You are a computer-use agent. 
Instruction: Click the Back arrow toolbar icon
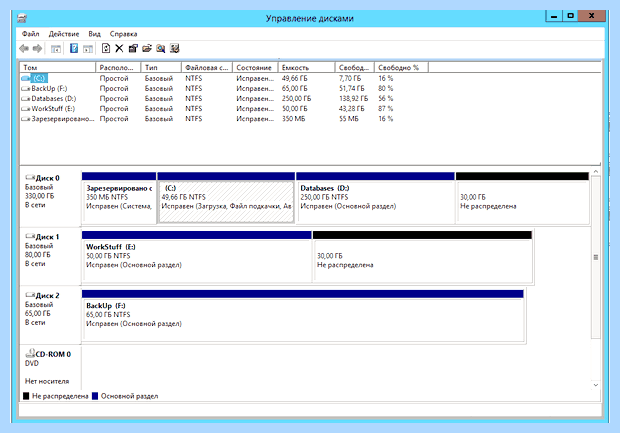pyautogui.click(x=24, y=49)
